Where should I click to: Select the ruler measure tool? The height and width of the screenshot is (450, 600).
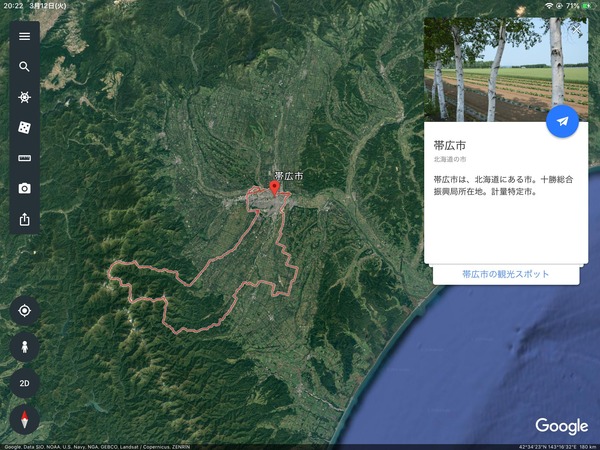[24, 158]
